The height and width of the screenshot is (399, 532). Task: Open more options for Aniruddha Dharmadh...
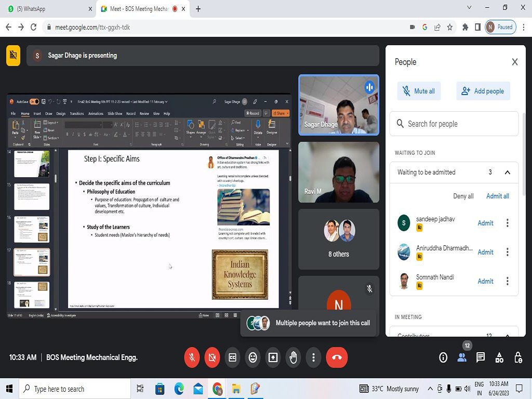click(x=507, y=252)
